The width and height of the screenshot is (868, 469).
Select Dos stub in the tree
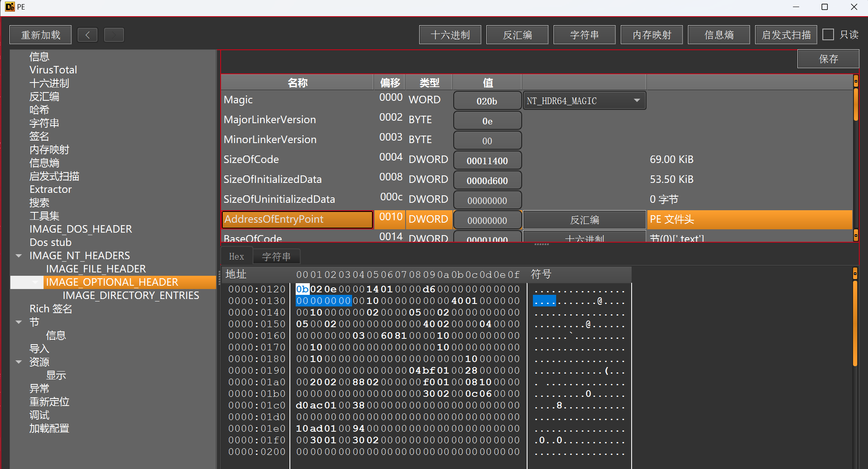click(51, 243)
